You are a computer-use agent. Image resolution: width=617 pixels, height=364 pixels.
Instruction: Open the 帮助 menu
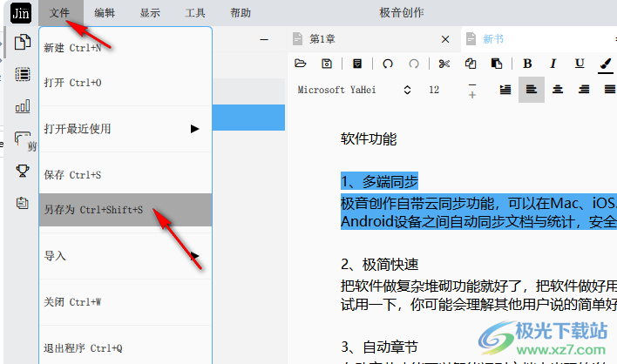pos(241,13)
